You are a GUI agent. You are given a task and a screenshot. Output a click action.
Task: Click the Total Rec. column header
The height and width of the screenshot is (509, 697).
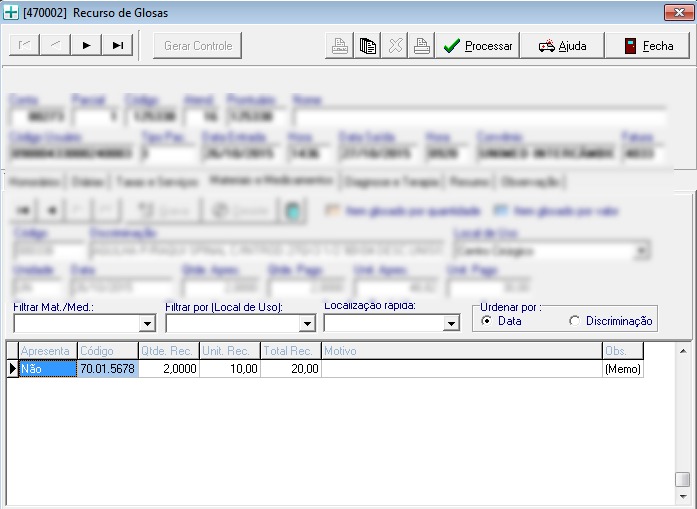point(291,351)
